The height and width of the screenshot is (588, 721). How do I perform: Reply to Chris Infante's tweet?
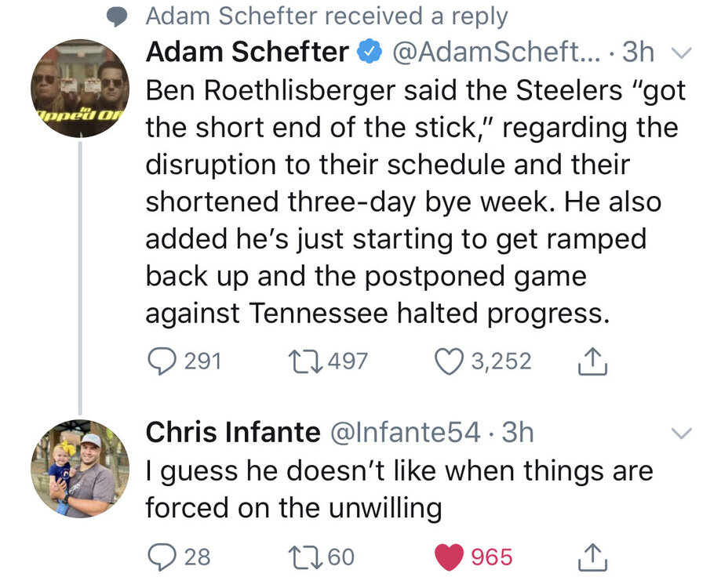pos(163,557)
